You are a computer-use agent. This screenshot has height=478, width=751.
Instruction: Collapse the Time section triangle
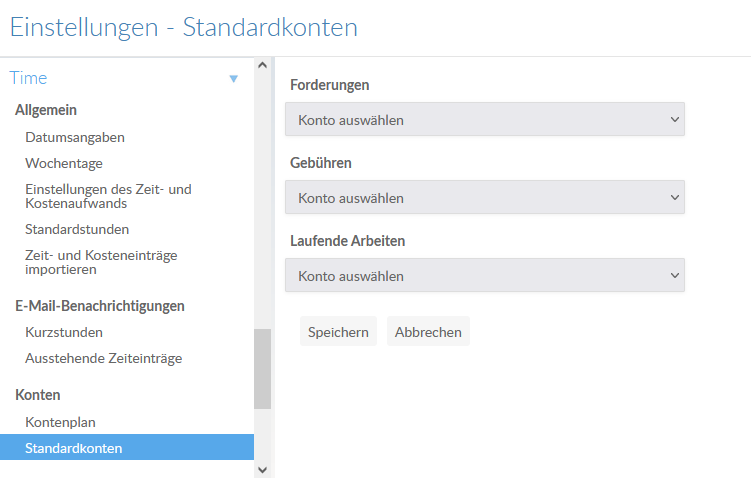[x=234, y=79]
